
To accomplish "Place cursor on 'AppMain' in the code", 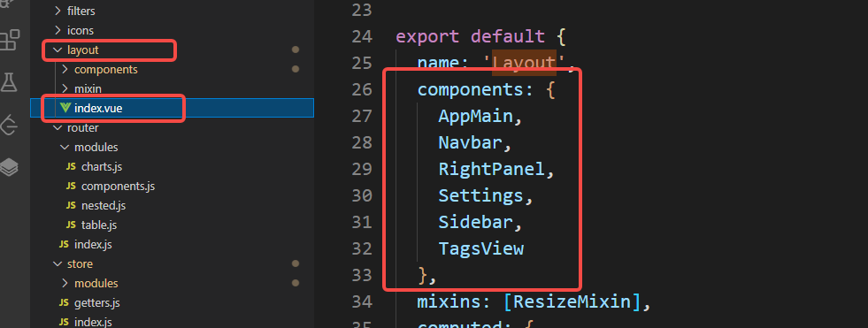I will click(475, 116).
